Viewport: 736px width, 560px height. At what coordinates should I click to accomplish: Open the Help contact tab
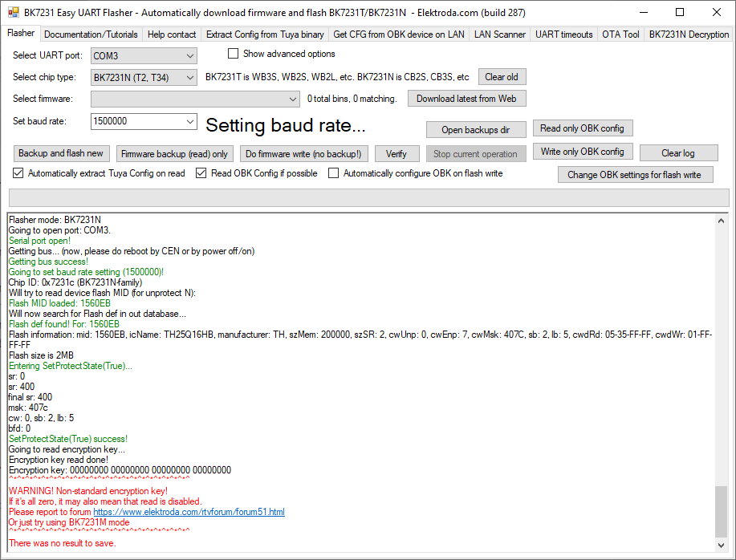click(x=171, y=34)
